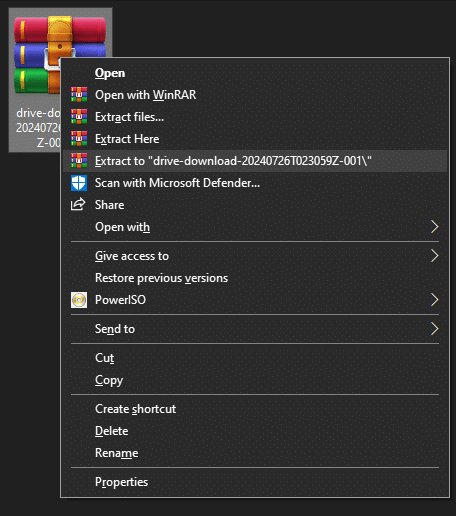This screenshot has height=516, width=456.
Task: Click the Share arrow icon
Action: click(x=78, y=205)
